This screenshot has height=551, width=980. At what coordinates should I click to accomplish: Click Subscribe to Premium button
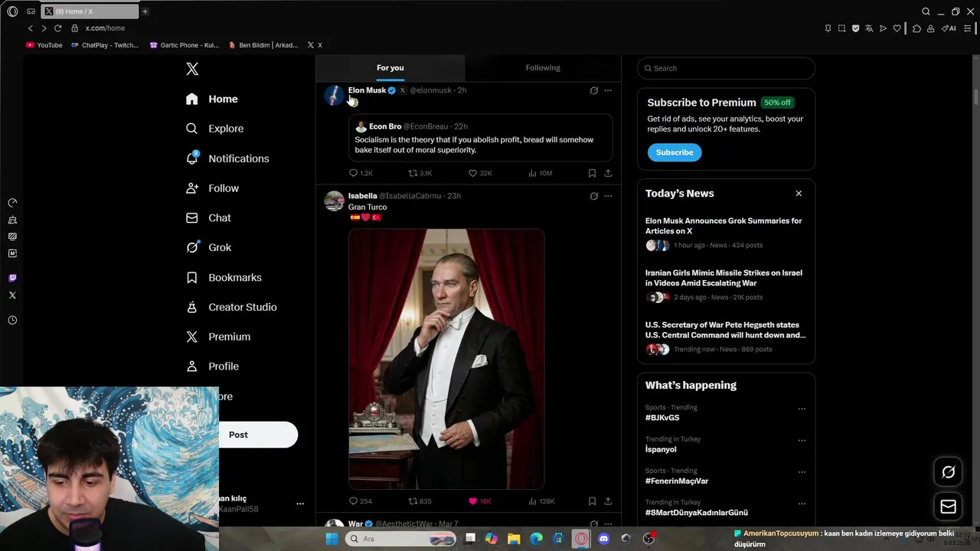(x=675, y=152)
